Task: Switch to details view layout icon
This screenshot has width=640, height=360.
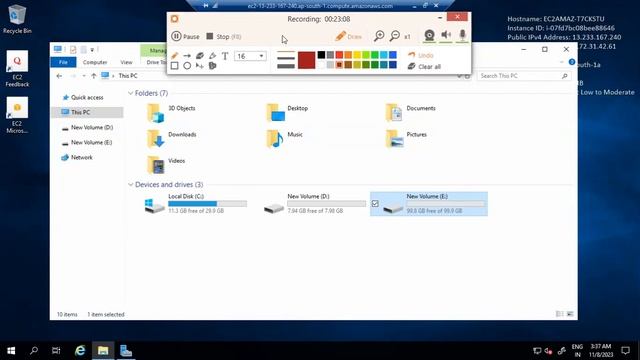Action: [559, 314]
